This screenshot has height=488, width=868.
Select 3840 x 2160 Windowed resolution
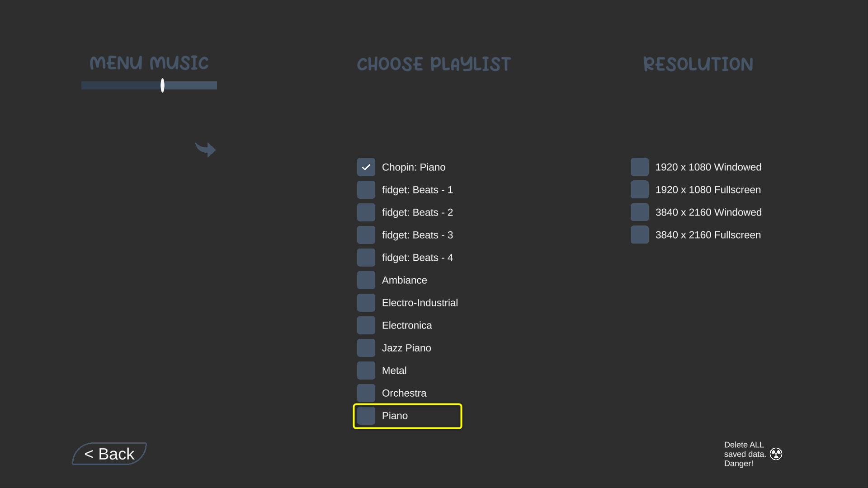click(x=640, y=212)
